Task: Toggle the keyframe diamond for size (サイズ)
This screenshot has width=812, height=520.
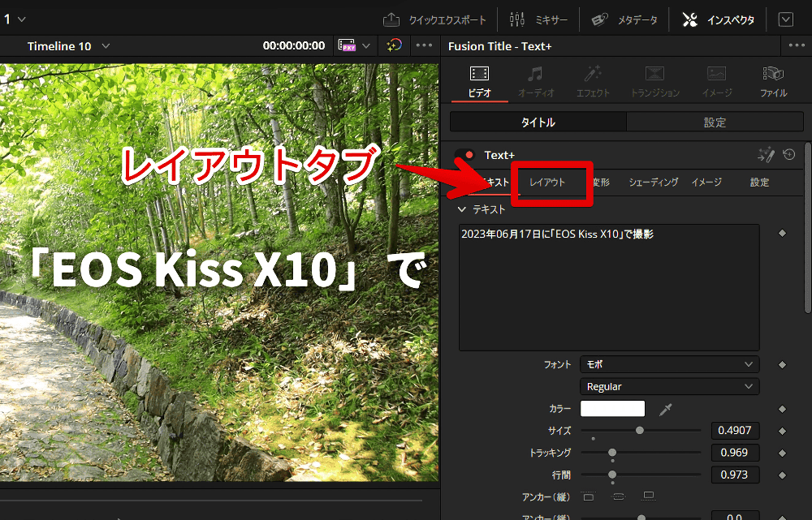Action: coord(782,432)
